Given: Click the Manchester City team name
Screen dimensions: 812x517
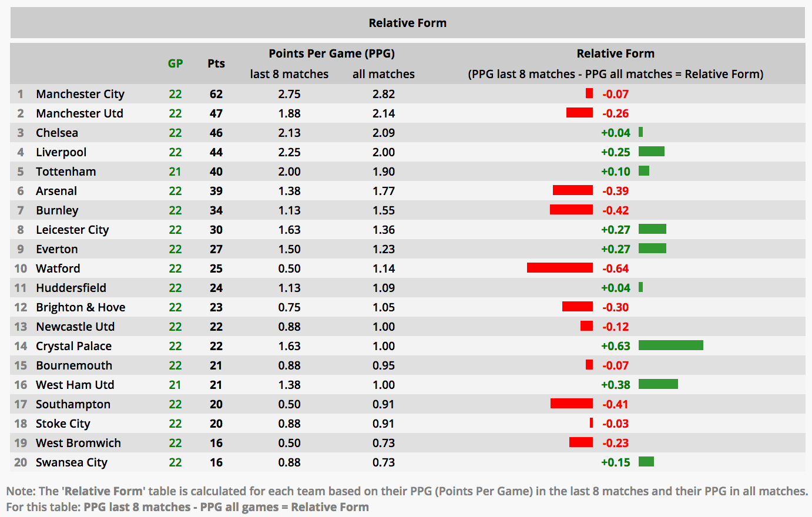Looking at the screenshot, I should [x=80, y=94].
